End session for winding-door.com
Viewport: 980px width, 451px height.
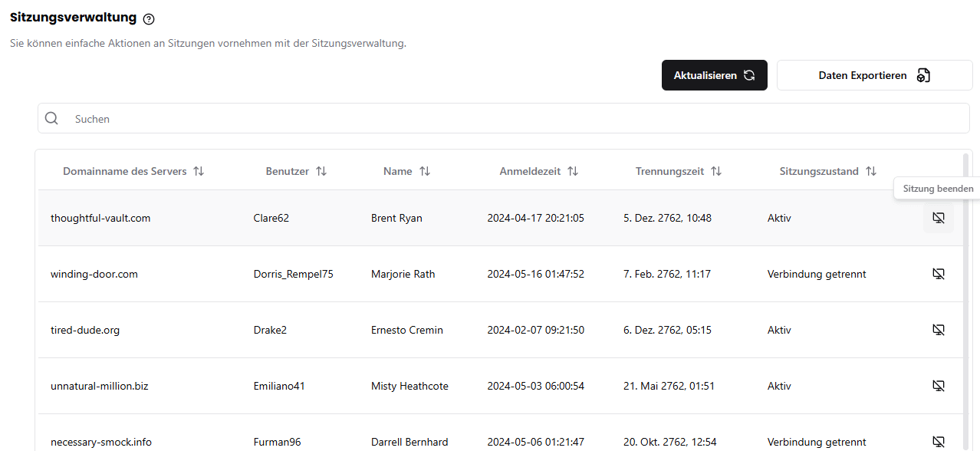(x=939, y=274)
